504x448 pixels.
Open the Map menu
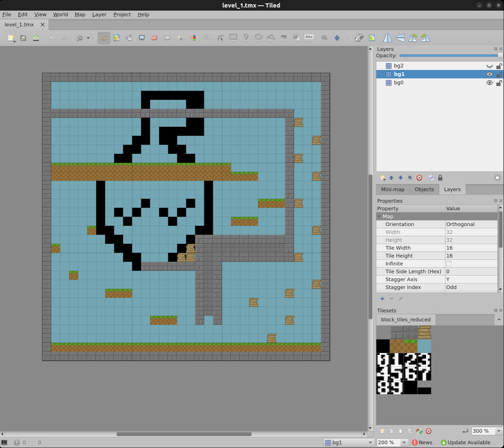(80, 14)
